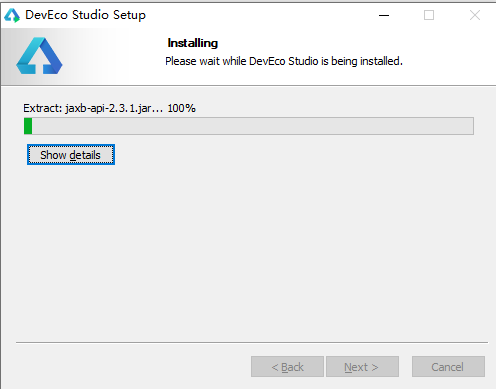Cancel the DevEco Studio installation

[448, 367]
